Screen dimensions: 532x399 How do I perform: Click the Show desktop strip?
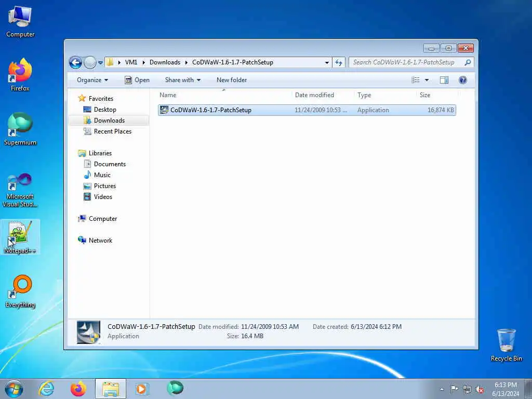click(528, 389)
